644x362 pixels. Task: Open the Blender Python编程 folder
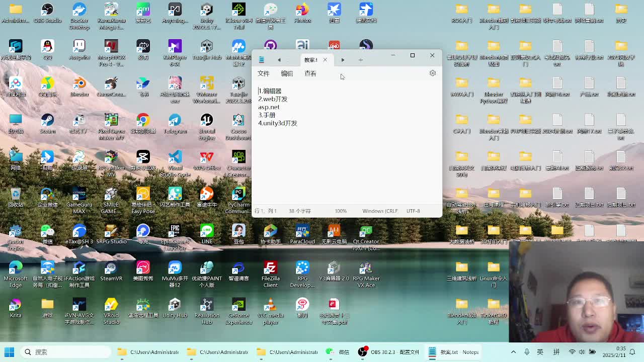point(493,89)
